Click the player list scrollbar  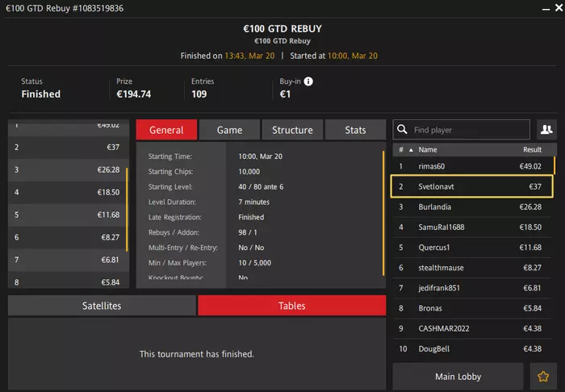coord(555,165)
